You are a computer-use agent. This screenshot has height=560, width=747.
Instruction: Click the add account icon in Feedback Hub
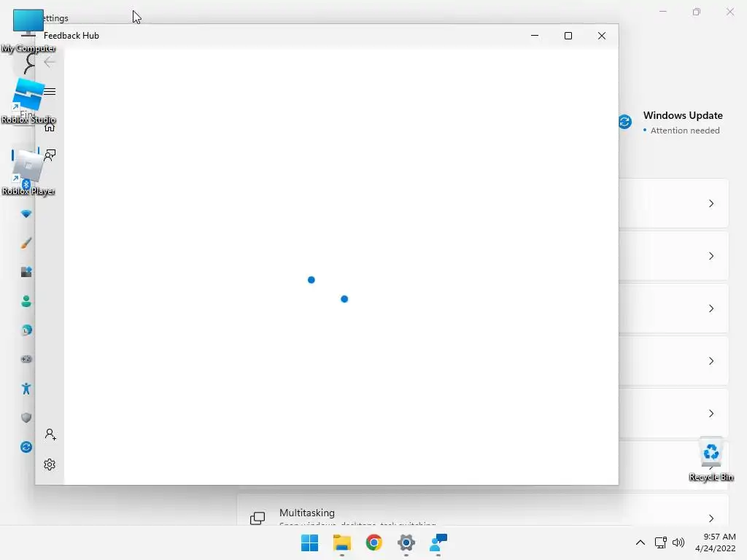point(50,435)
